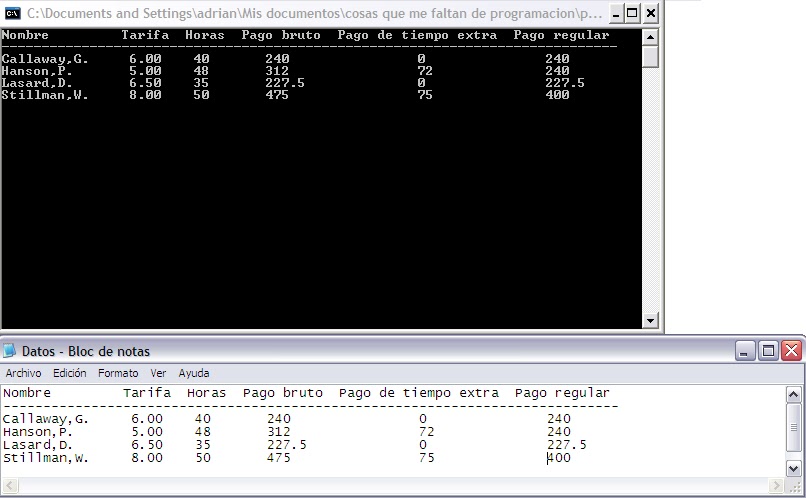Click '75' tiempo extra value in Notepad

point(427,458)
